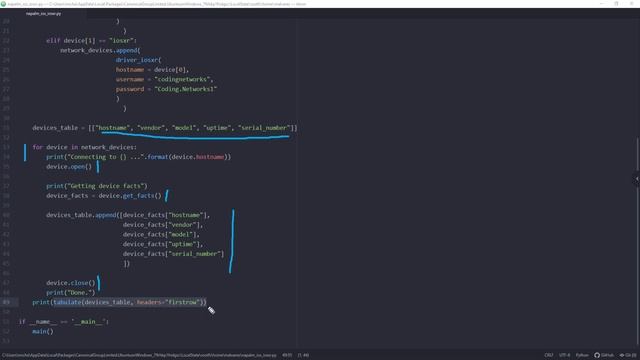Click device_facts["uptime"] in the append block
Viewport: 640px width, 360px height.
pyautogui.click(x=163, y=244)
